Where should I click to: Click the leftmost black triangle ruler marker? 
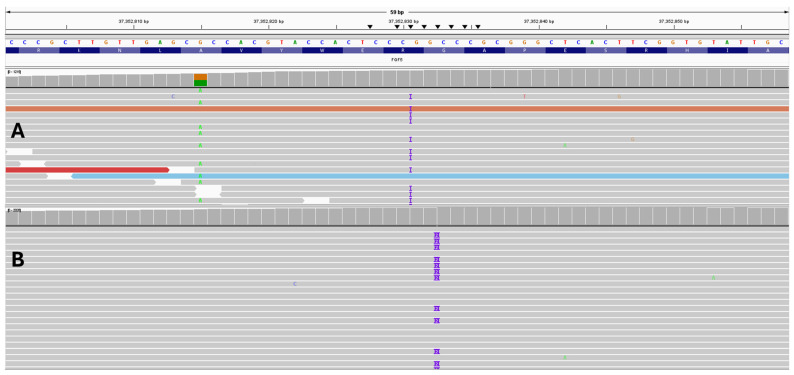point(370,27)
